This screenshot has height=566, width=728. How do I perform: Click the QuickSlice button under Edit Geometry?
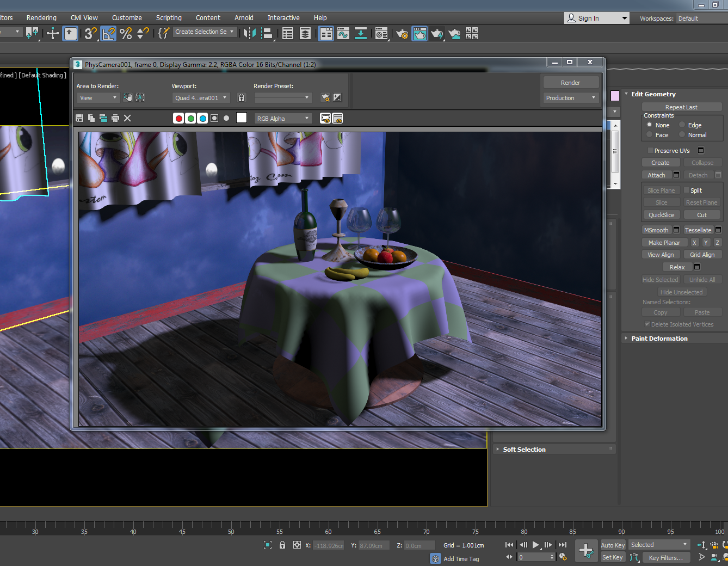(x=661, y=214)
